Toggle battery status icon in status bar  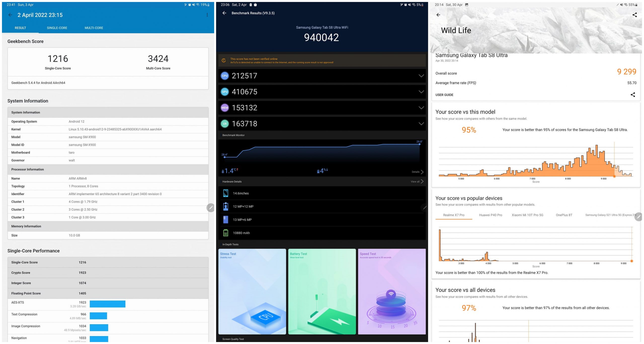coord(212,4)
